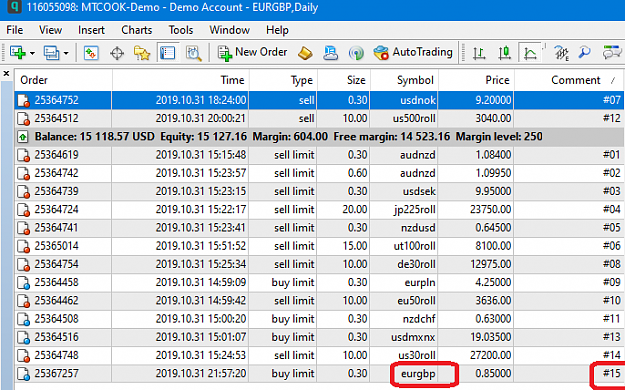
Task: Select order 25364752 usdnok row
Action: click(x=320, y=100)
